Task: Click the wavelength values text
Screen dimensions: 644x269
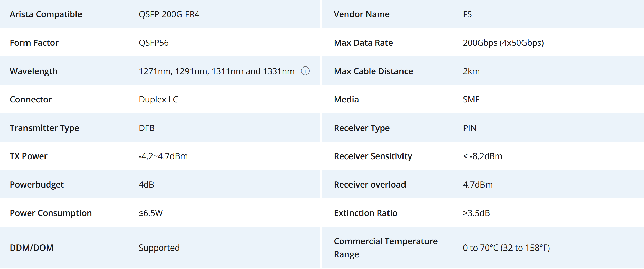Action: coord(216,71)
